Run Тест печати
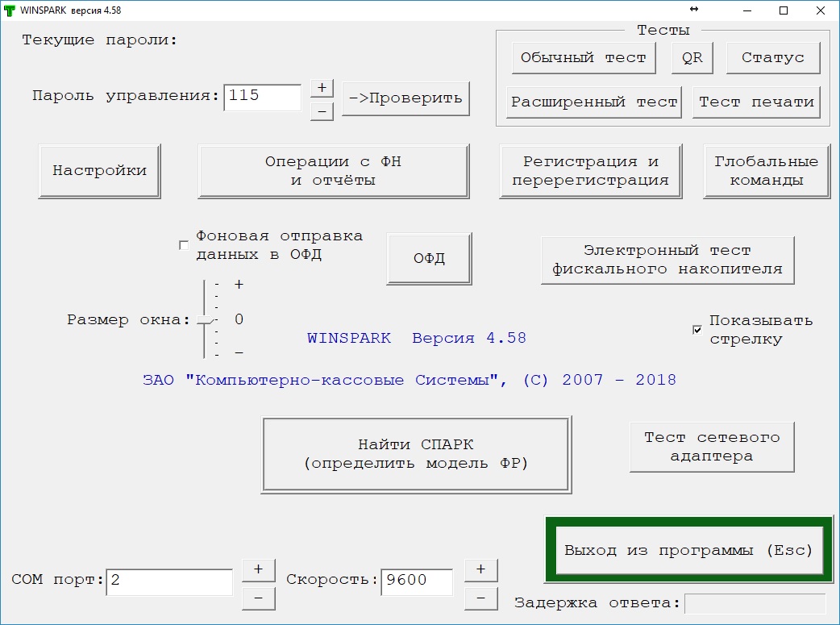840x625 pixels. [x=756, y=102]
